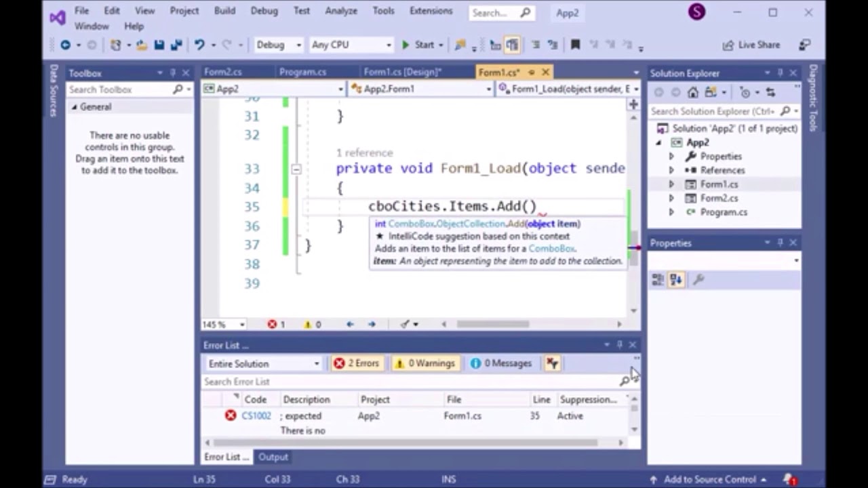
Task: Click the user account avatar S
Action: pos(696,12)
